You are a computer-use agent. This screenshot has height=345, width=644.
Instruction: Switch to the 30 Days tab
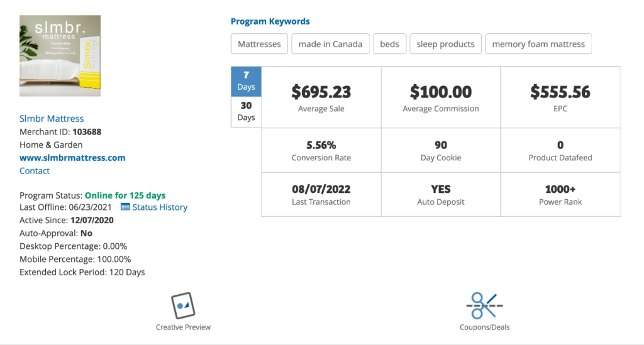coord(246,111)
